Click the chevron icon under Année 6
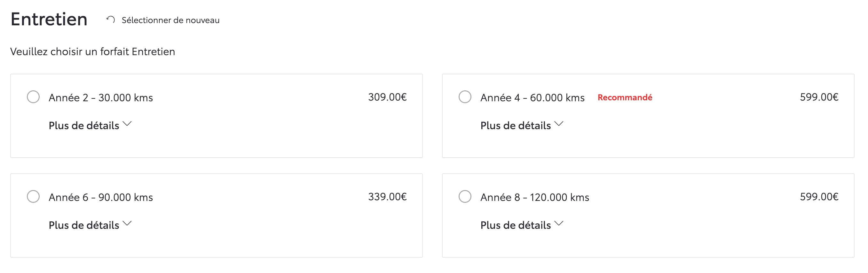The width and height of the screenshot is (868, 273). pos(127,223)
